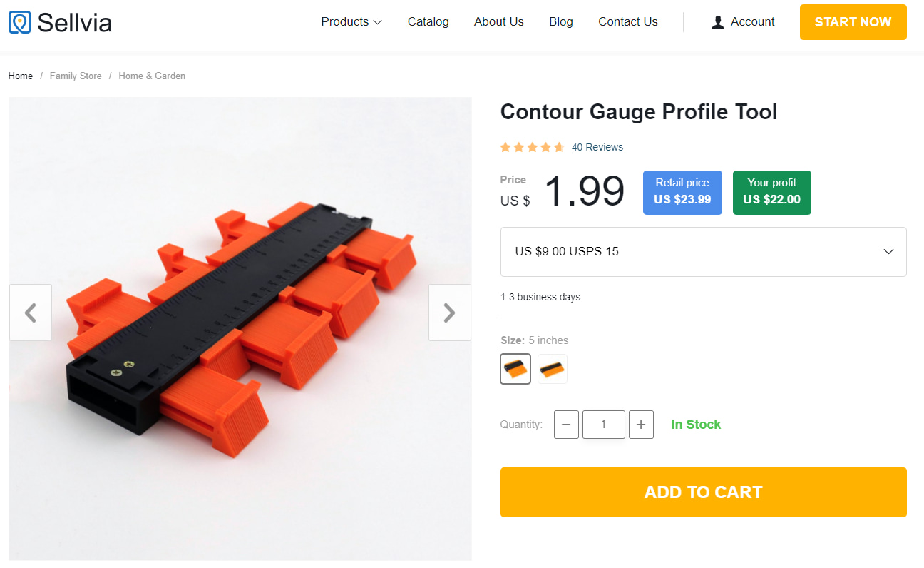Viewport: 924px width, 568px height.
Task: Expand the Products menu dropdown
Action: tap(351, 22)
